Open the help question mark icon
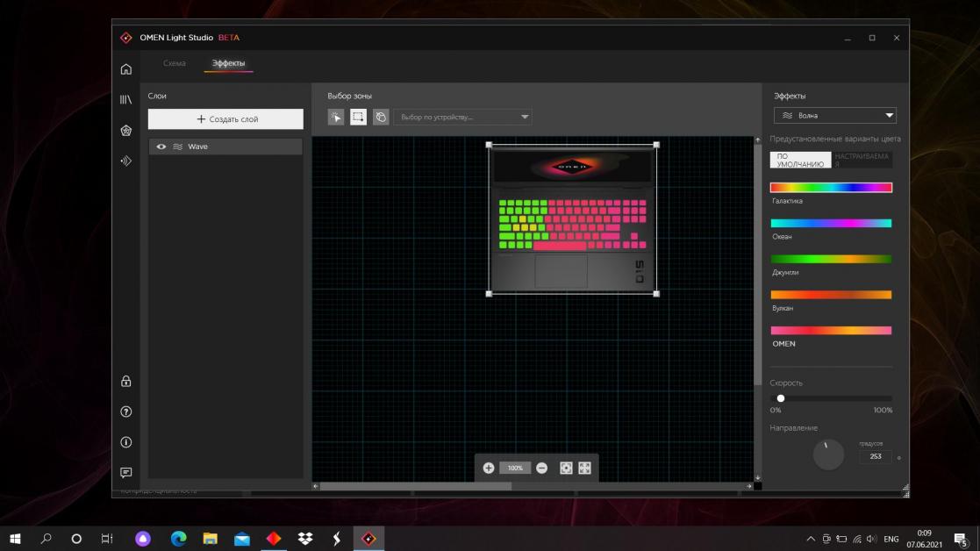Screen dimensions: 980x551 click(126, 411)
